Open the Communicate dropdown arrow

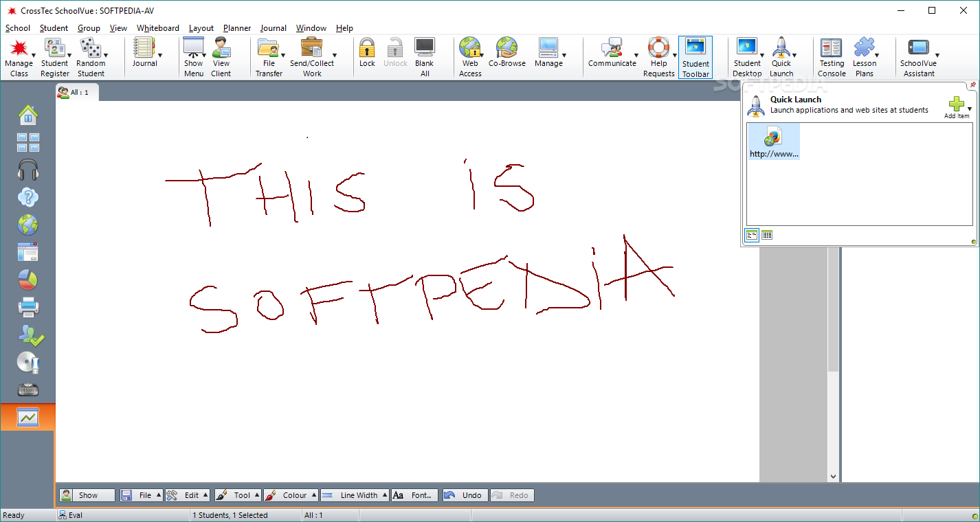[636, 55]
